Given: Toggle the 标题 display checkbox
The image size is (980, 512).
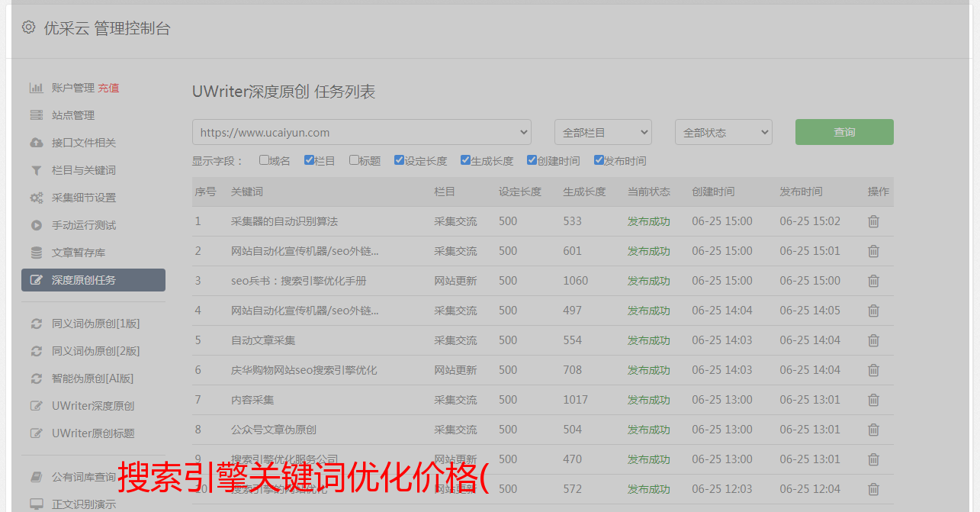Looking at the screenshot, I should click(x=354, y=160).
